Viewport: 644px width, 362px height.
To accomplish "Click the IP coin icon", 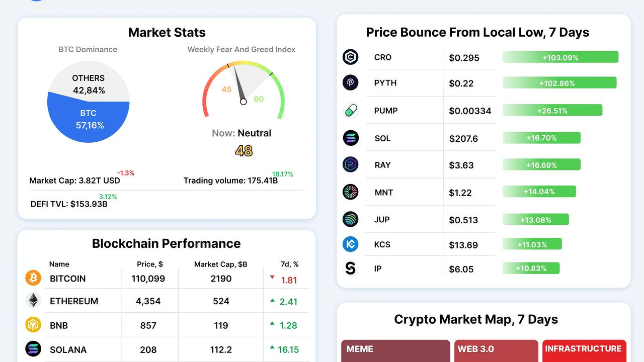I will pyautogui.click(x=351, y=268).
